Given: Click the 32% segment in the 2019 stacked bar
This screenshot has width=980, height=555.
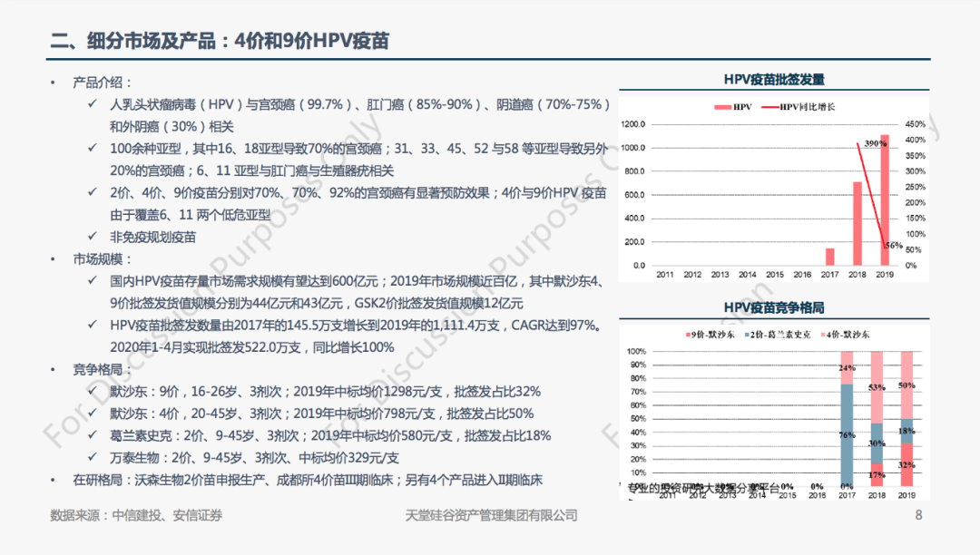Looking at the screenshot, I should coord(906,464).
